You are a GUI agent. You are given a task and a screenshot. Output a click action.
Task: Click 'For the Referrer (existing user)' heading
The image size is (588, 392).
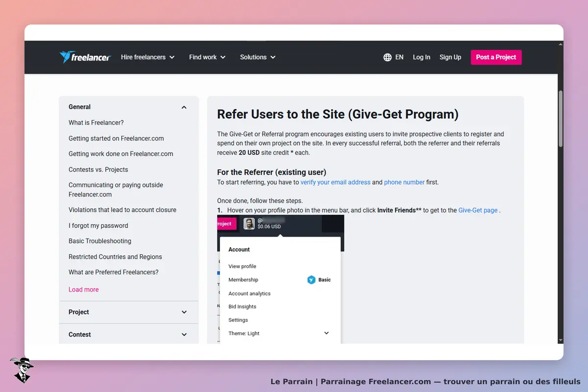coord(271,172)
